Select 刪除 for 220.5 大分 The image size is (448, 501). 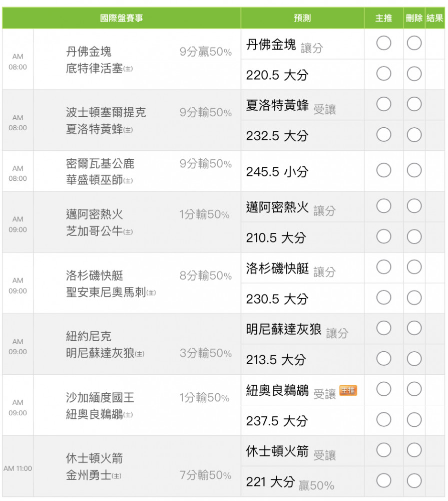click(414, 74)
